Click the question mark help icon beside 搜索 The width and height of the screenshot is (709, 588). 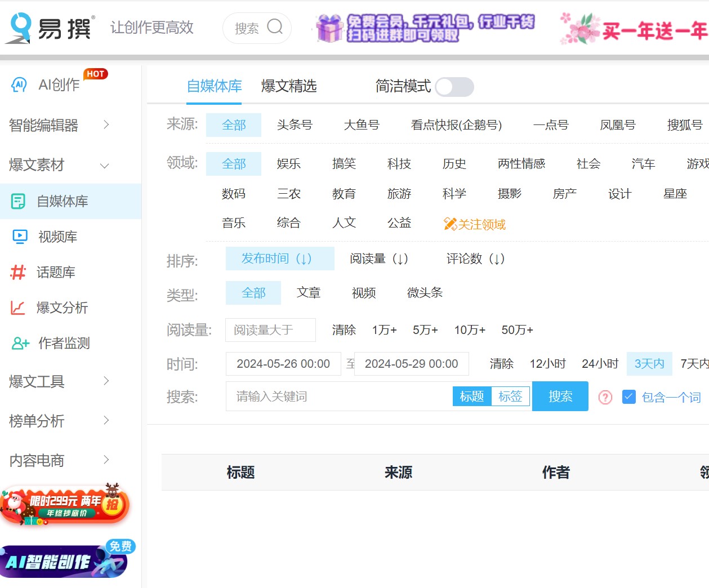click(605, 397)
